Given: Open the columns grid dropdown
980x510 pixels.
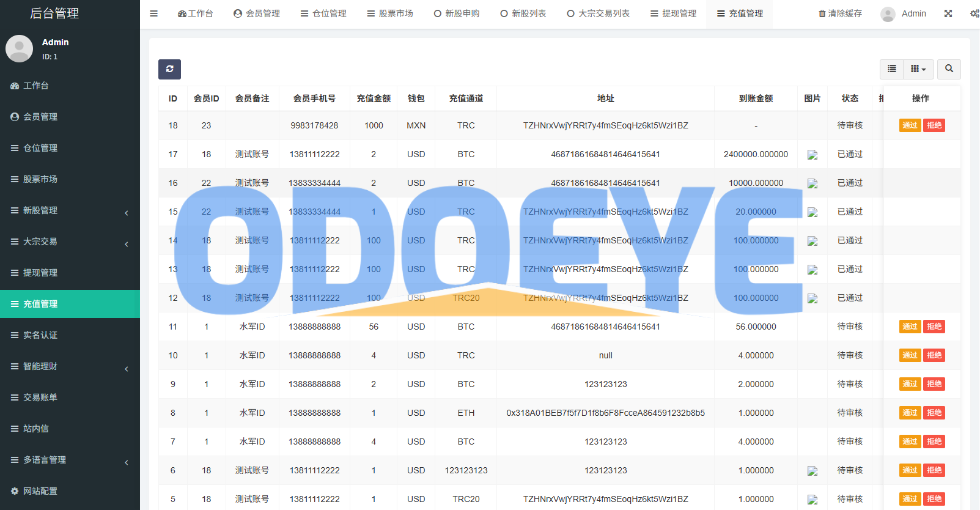Looking at the screenshot, I should coord(918,69).
